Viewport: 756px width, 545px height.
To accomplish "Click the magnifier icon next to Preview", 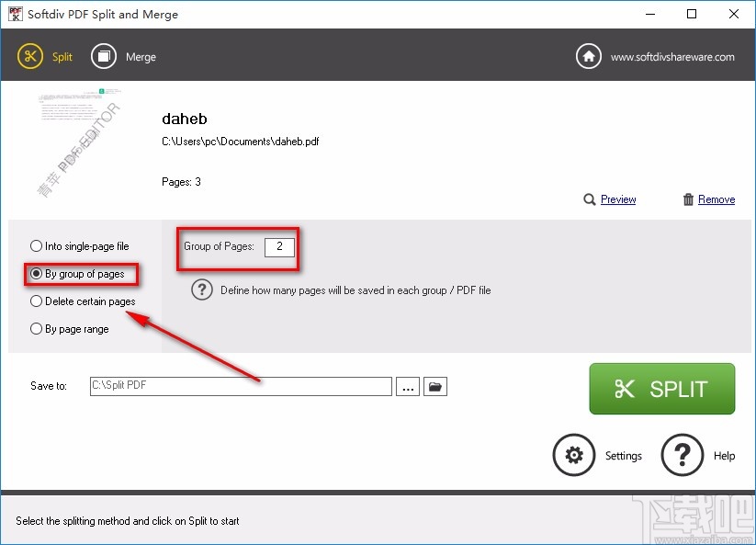I will pos(589,199).
